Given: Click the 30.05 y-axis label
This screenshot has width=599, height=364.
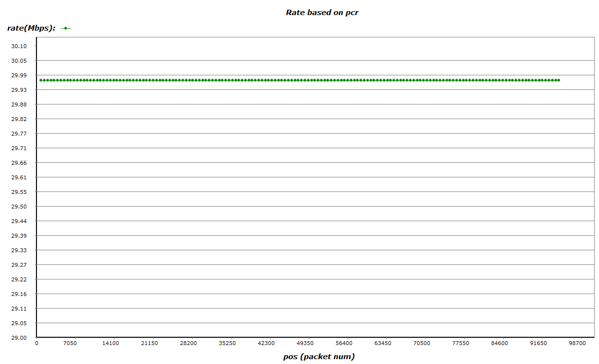Looking at the screenshot, I should 19,61.
